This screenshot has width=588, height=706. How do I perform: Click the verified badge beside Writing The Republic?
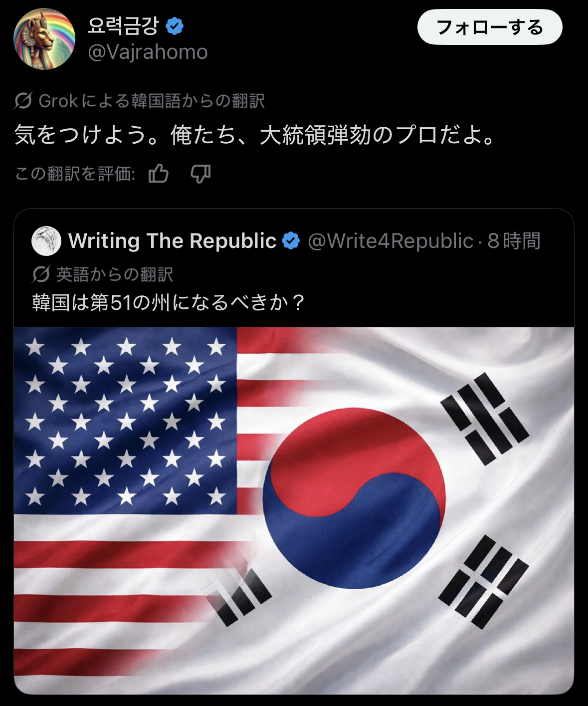tap(291, 241)
